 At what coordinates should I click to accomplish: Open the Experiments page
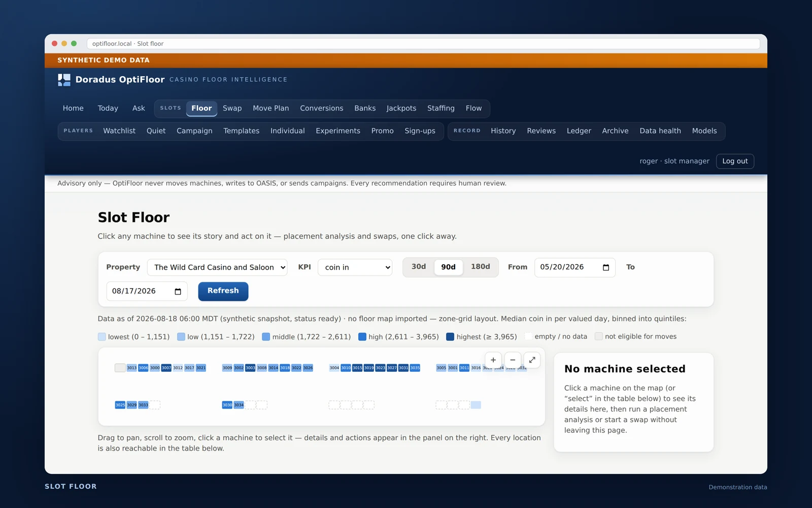338,131
